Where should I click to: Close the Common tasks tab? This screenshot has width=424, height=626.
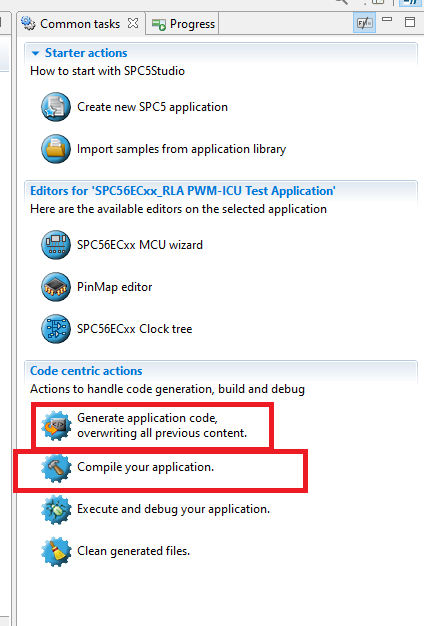[x=133, y=24]
